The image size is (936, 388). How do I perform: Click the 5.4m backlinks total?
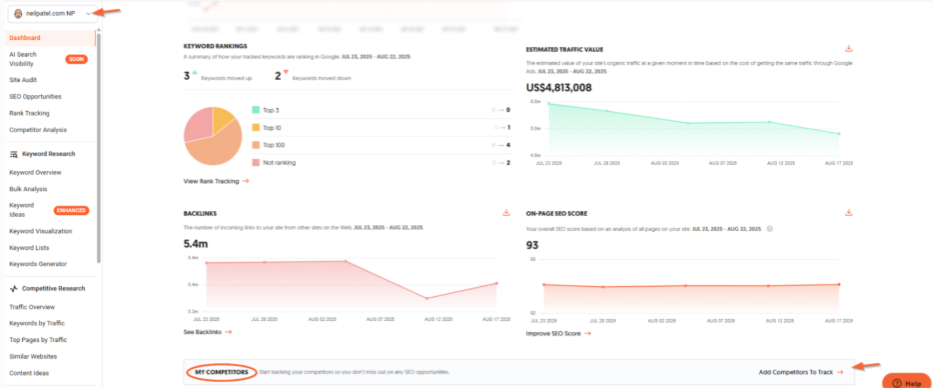click(196, 243)
